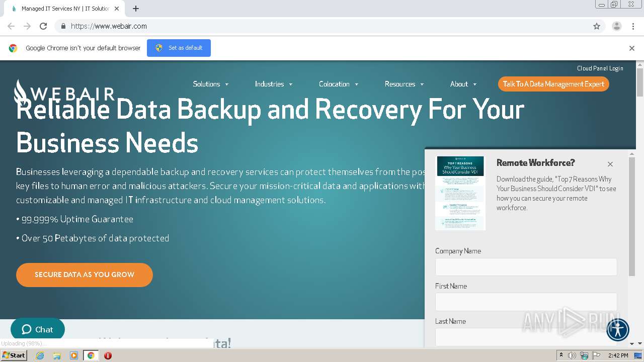This screenshot has width=644, height=362.
Task: Open the Cloud Panel Login link
Action: click(x=600, y=68)
